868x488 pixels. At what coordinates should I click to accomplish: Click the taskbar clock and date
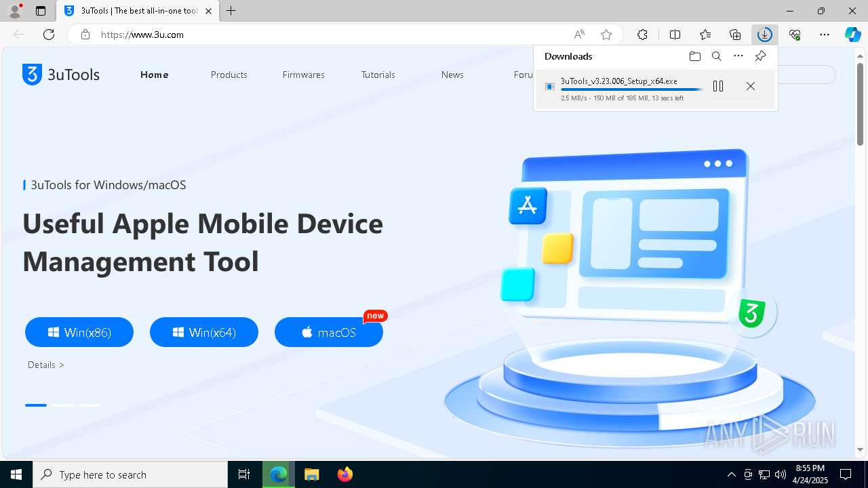[x=810, y=474]
